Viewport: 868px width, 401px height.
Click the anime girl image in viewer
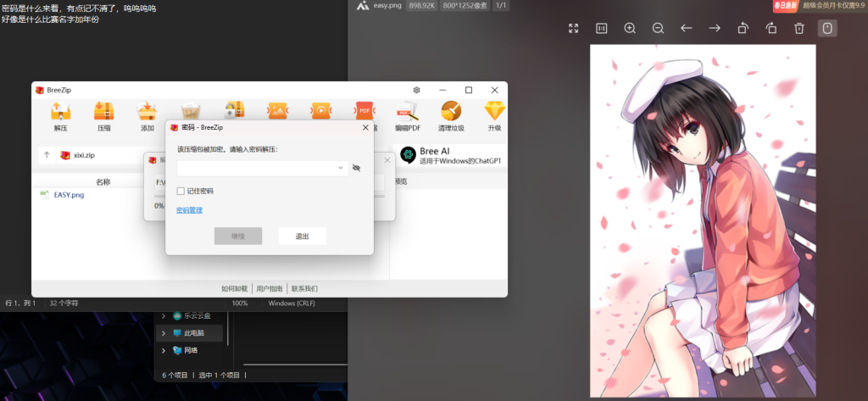click(703, 220)
